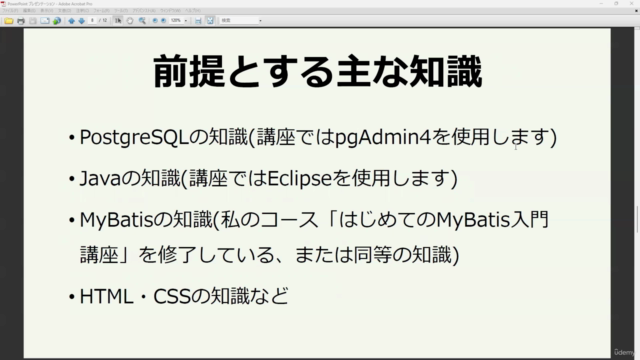Open the フォーム menu

[x=101, y=11]
